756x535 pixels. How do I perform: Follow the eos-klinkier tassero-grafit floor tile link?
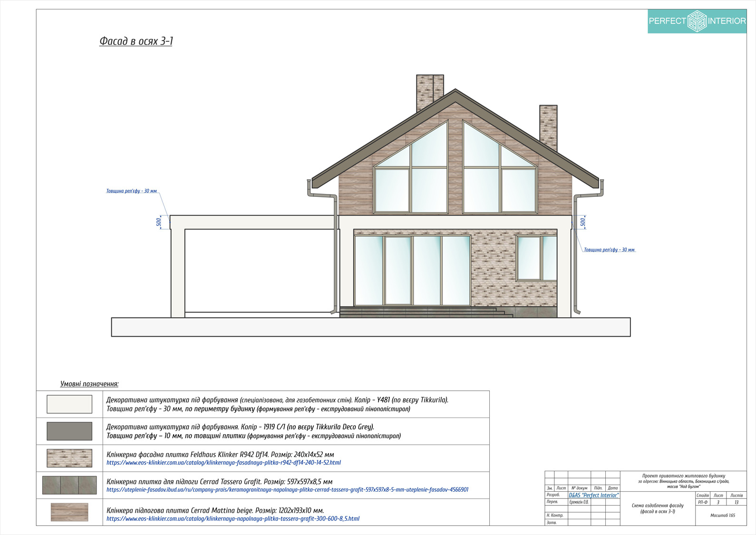click(x=233, y=519)
